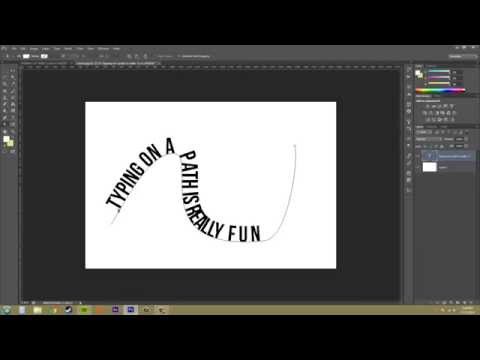The width and height of the screenshot is (480, 360).
Task: Open the Opacity slider arrow
Action: (466, 139)
